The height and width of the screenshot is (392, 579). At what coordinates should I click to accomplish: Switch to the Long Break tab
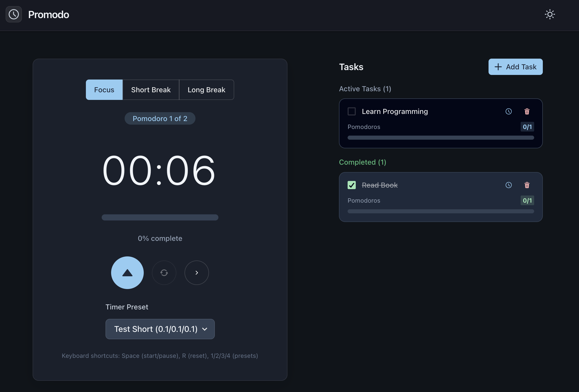click(206, 90)
